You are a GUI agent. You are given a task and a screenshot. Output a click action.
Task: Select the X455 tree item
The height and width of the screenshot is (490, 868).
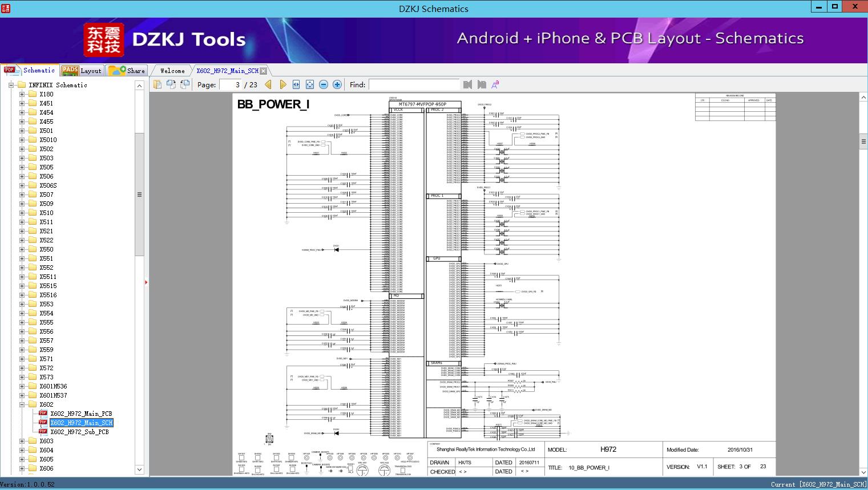46,122
